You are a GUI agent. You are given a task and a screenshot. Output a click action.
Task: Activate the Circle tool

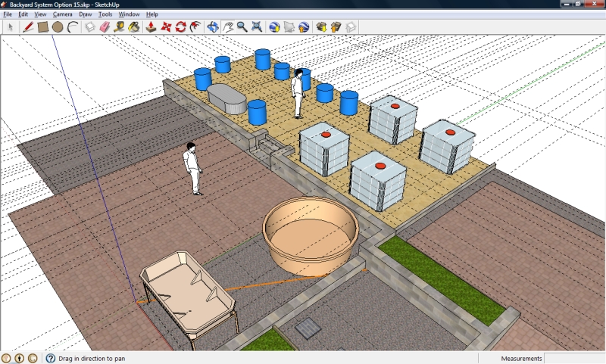pos(58,26)
